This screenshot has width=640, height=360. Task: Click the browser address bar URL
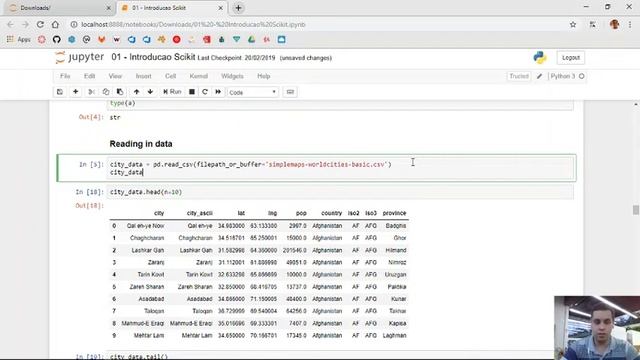pos(193,24)
